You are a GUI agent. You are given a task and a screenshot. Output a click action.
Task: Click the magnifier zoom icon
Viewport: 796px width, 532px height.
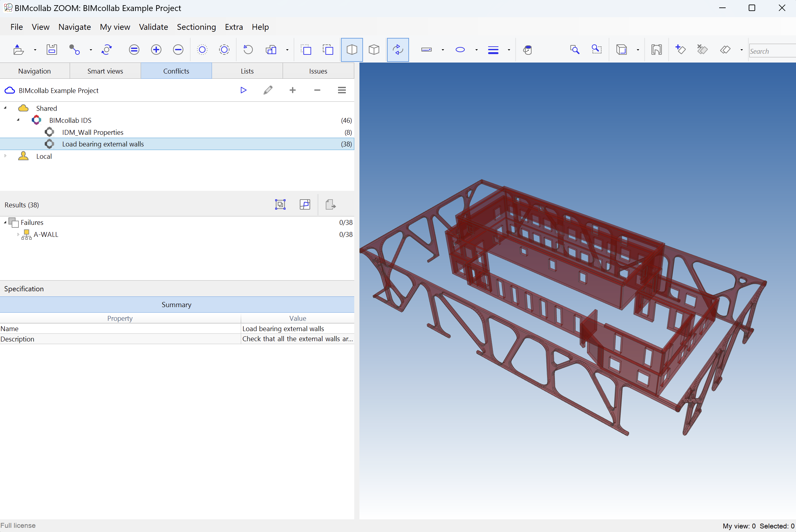tap(574, 50)
